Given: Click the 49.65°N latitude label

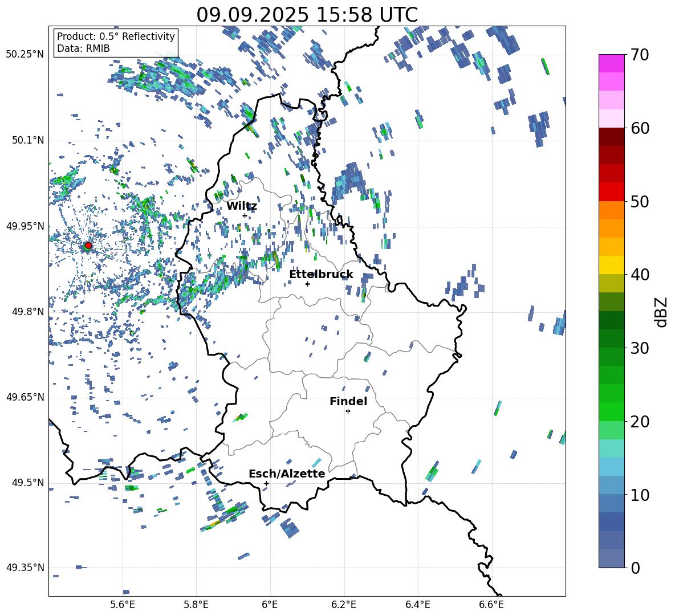Looking at the screenshot, I should coord(25,397).
